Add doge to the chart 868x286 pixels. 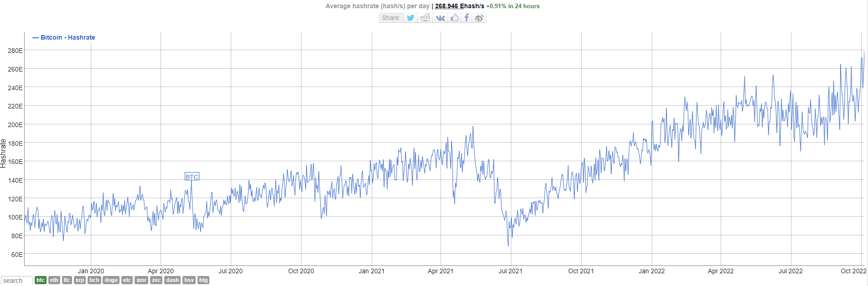[111, 280]
